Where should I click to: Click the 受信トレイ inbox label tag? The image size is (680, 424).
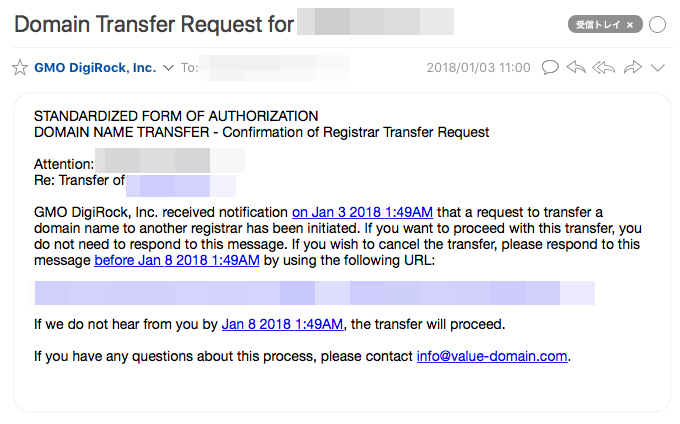click(x=598, y=25)
